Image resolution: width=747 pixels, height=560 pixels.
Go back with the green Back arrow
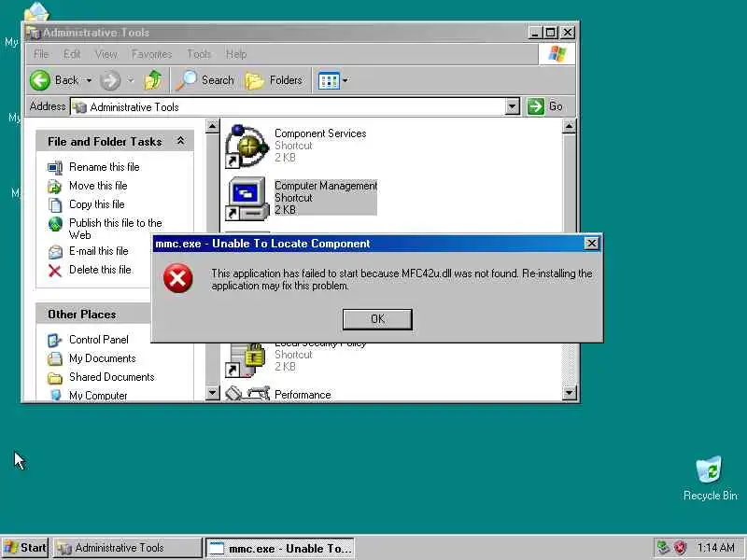coord(40,80)
